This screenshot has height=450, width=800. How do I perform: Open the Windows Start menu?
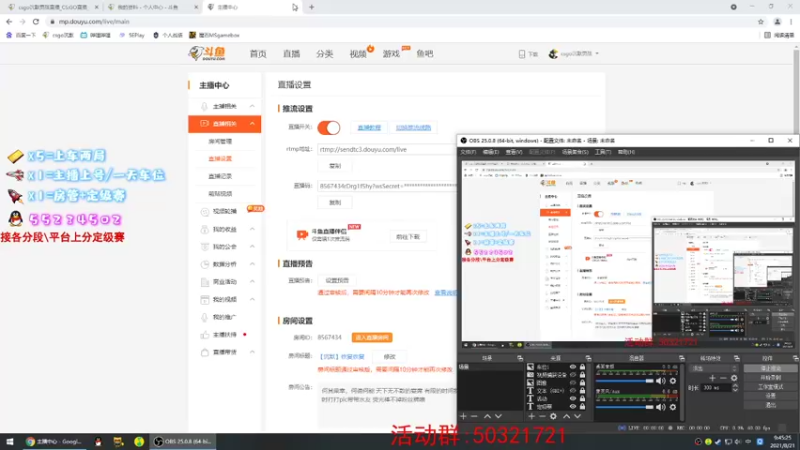point(10,441)
